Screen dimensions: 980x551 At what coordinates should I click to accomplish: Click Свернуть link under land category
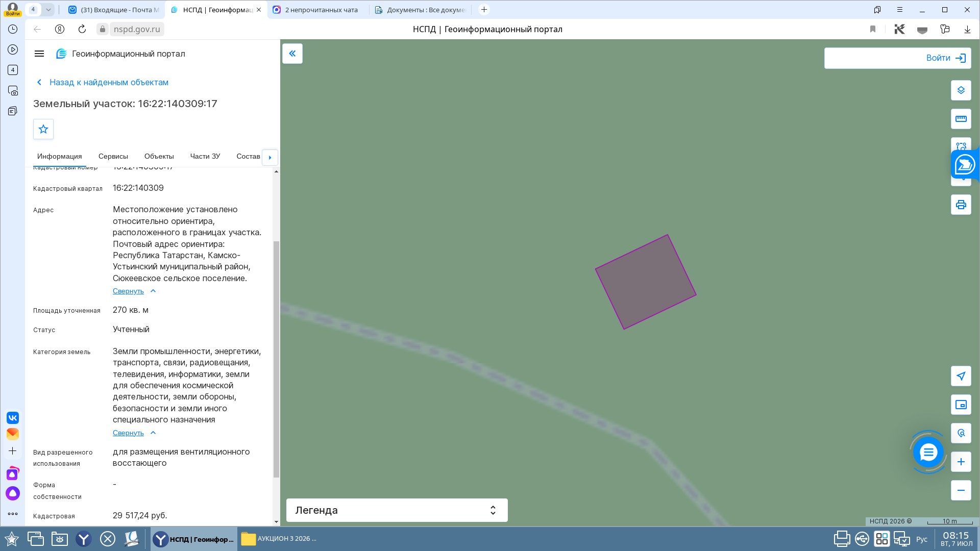tap(128, 433)
